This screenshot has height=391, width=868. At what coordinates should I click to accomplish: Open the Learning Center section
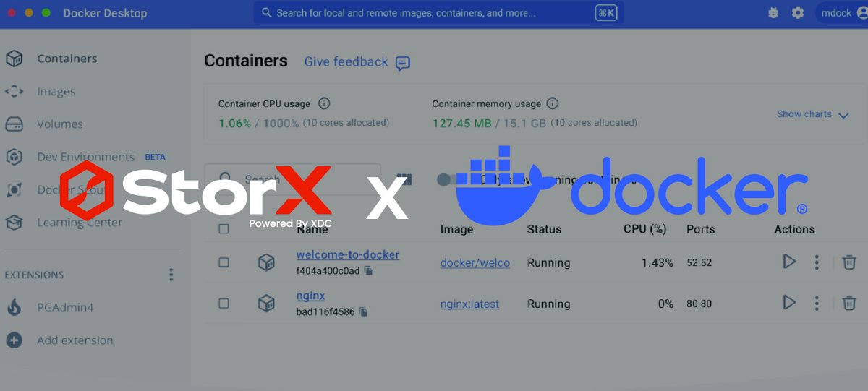(80, 223)
